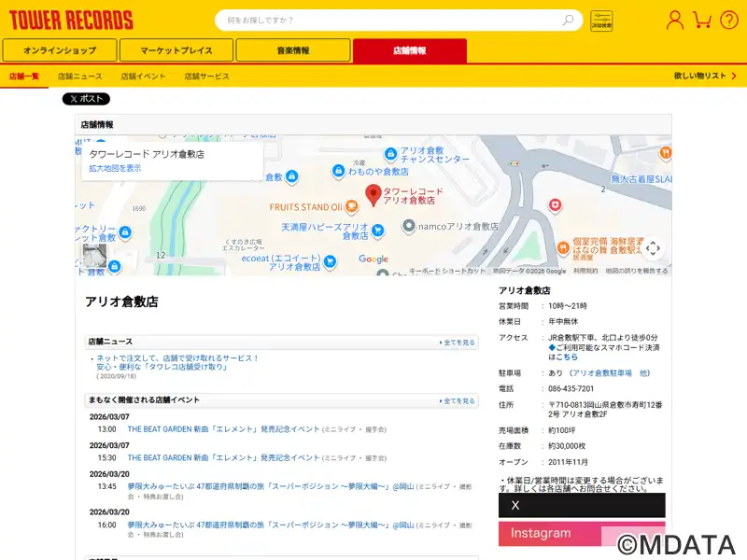Click the search magnifier icon

point(568,21)
